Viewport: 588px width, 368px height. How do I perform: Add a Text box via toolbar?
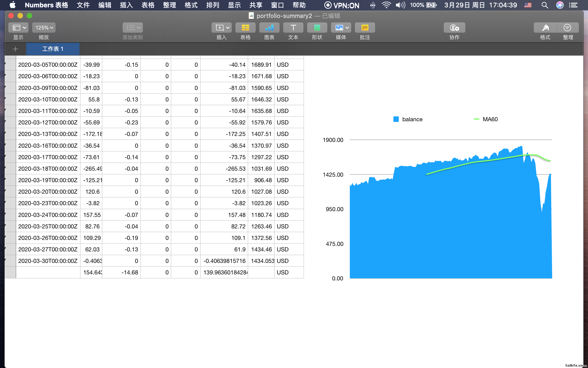click(x=293, y=28)
